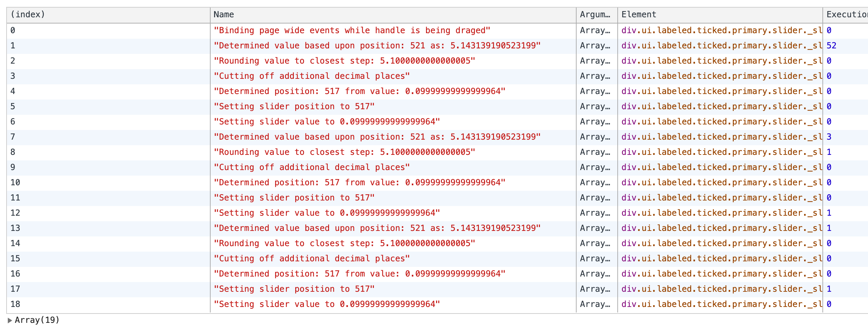Select index cell 7 in the table
This screenshot has height=327, width=868.
(x=13, y=137)
